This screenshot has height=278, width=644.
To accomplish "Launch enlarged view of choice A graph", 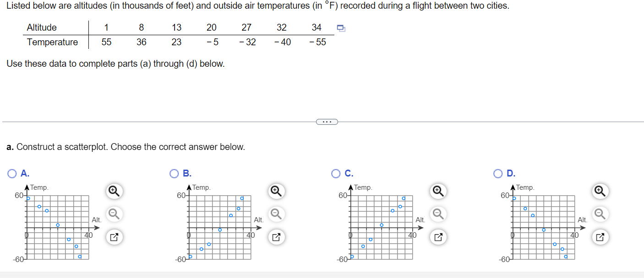I will (x=114, y=237).
